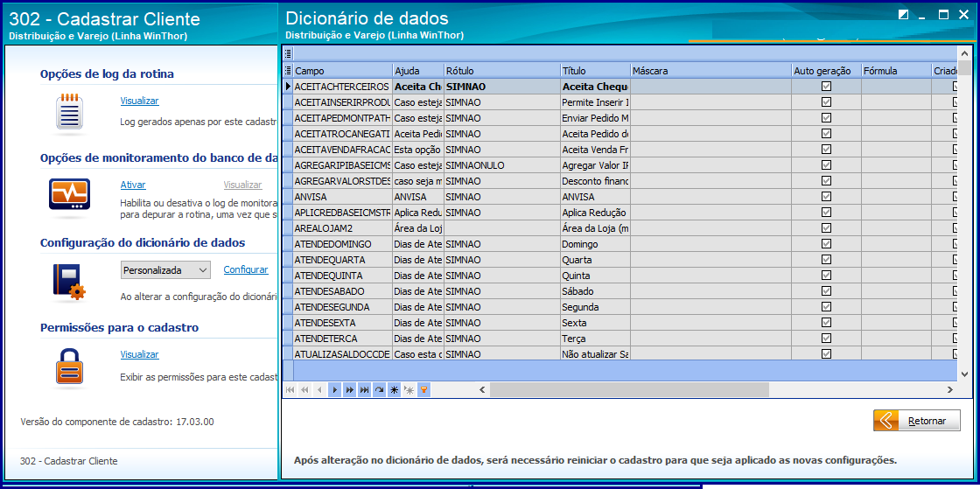Click the Rótulo column header
The image size is (980, 489).
(x=502, y=71)
